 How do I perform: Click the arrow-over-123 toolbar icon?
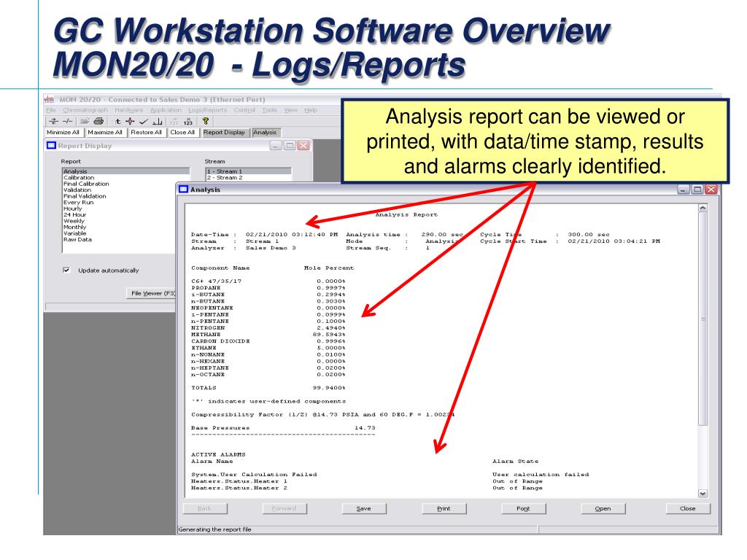(x=174, y=122)
